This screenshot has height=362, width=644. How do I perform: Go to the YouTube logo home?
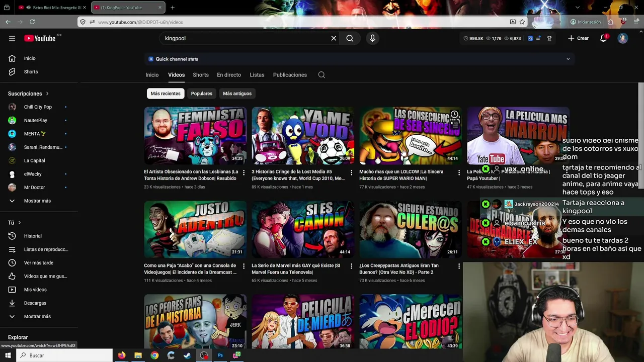(40, 38)
